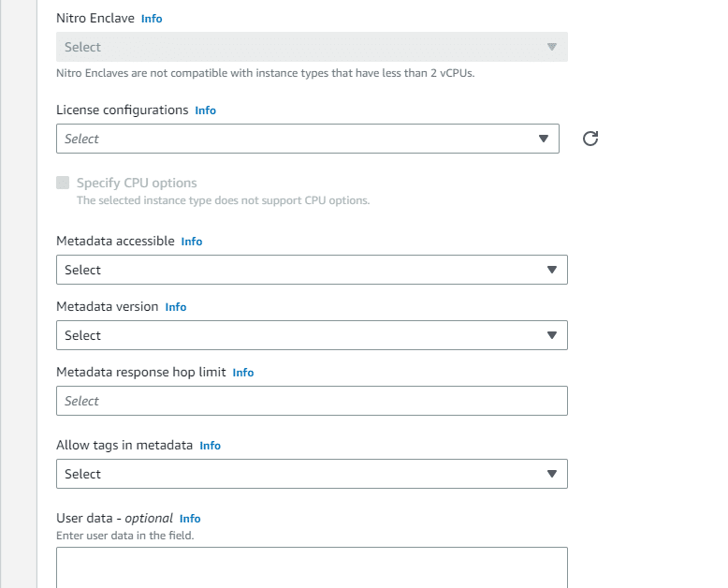Click the Metadata accessible dropdown arrow
Screen dimensions: 728x588
click(551, 270)
